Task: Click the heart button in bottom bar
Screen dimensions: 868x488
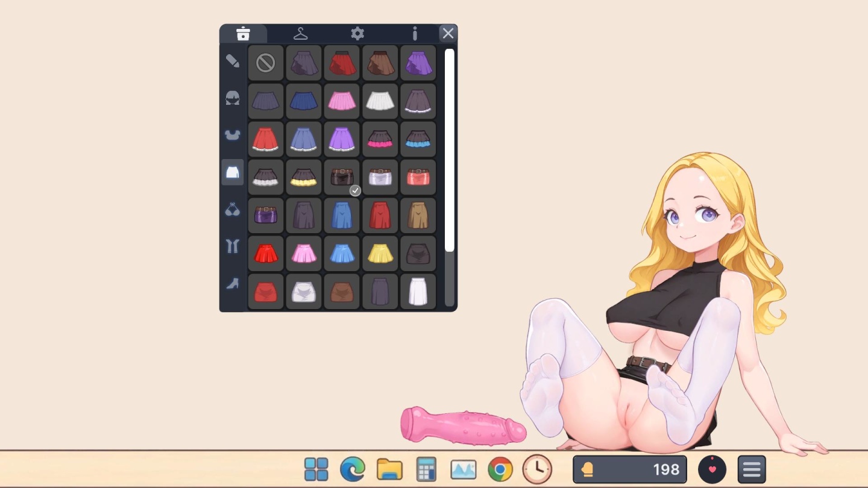Action: (712, 469)
